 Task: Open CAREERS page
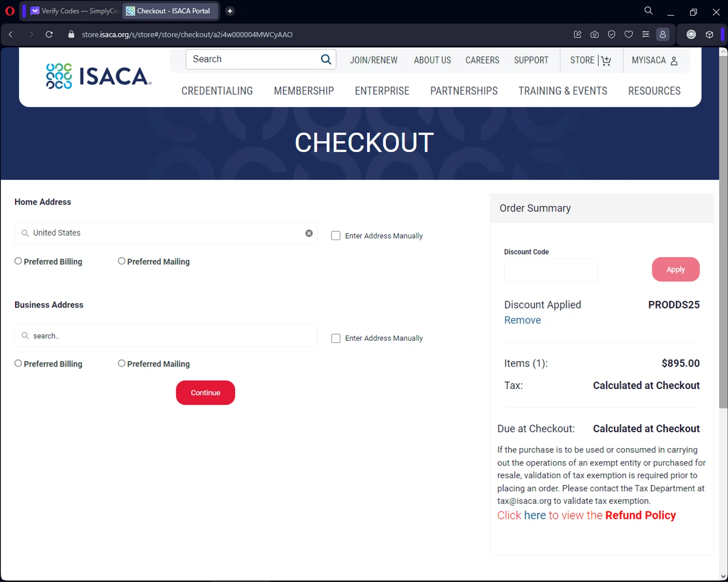pos(482,60)
